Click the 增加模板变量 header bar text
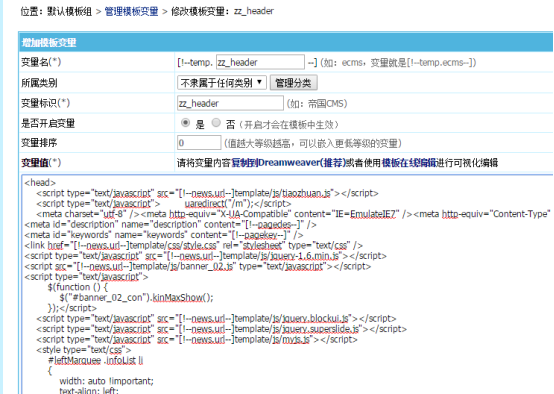554x394 pixels. tap(49, 43)
